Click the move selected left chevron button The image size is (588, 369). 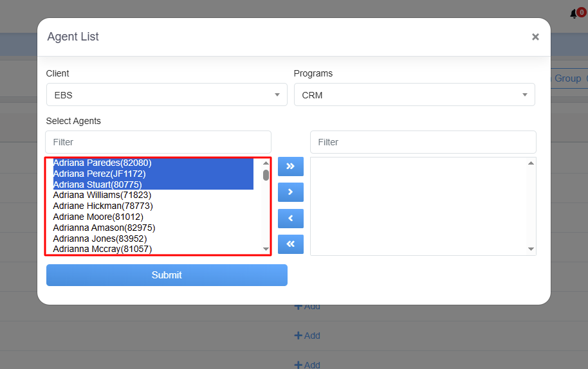pyautogui.click(x=290, y=219)
